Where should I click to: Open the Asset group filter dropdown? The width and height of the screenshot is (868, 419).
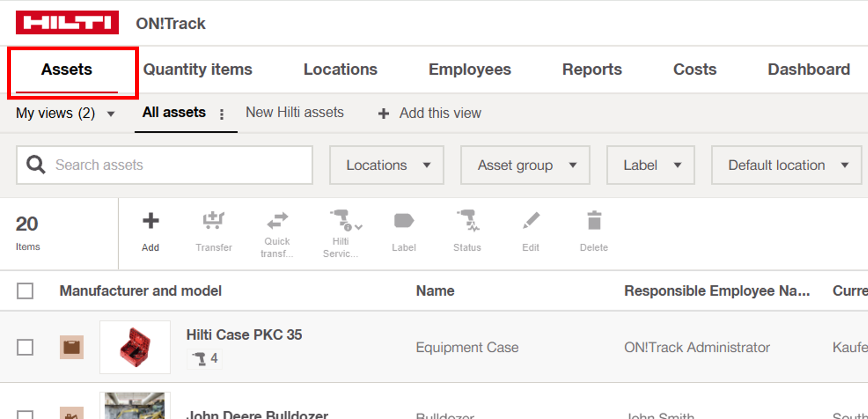click(525, 165)
